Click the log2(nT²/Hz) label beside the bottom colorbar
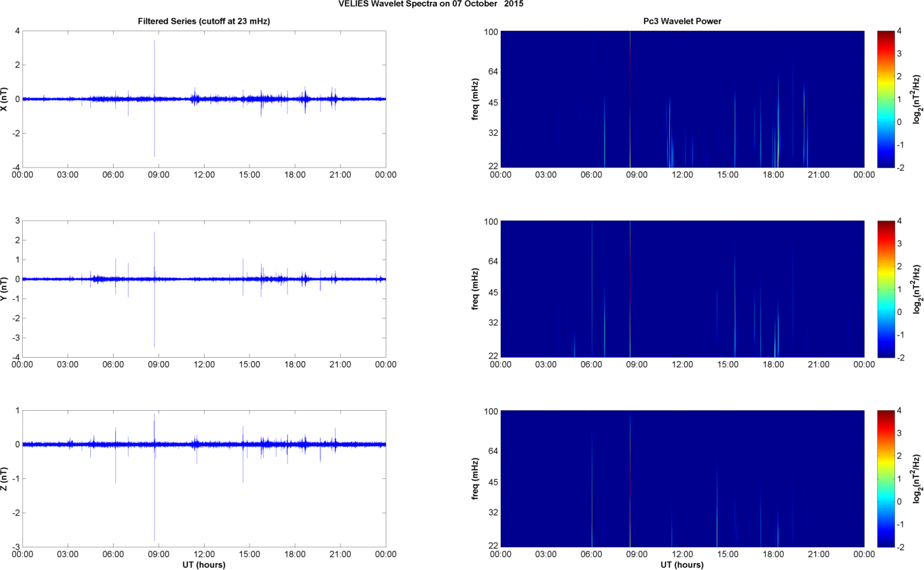Viewport: 924px width, 570px height. (x=917, y=478)
